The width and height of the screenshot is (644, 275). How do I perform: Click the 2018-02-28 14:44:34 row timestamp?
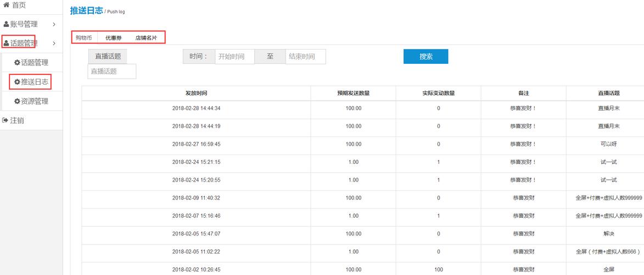coord(196,108)
